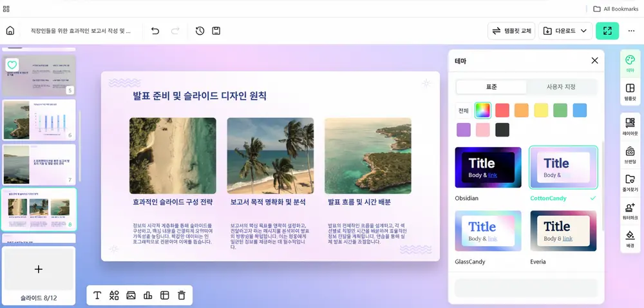Filter themes by red swatch
The image size is (644, 308).
pos(502,110)
